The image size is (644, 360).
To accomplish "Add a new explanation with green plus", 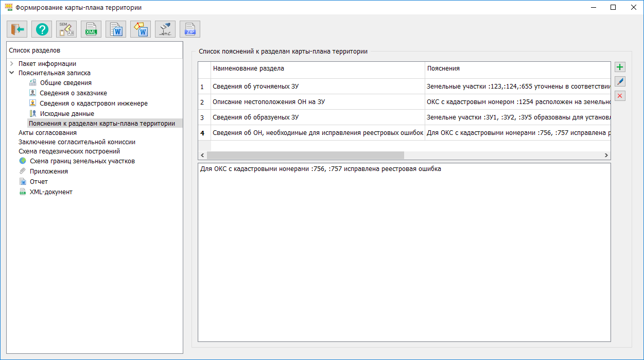I will [x=620, y=67].
